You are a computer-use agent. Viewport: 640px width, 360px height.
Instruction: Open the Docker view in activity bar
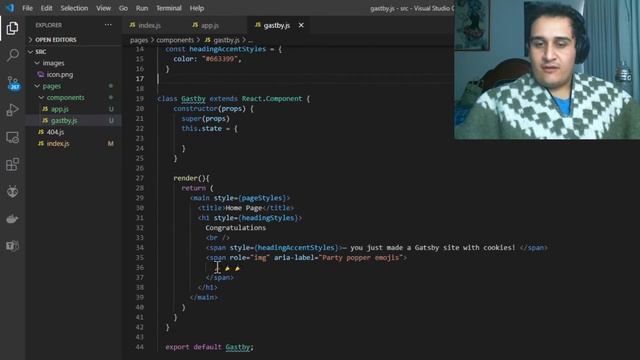pos(12,219)
